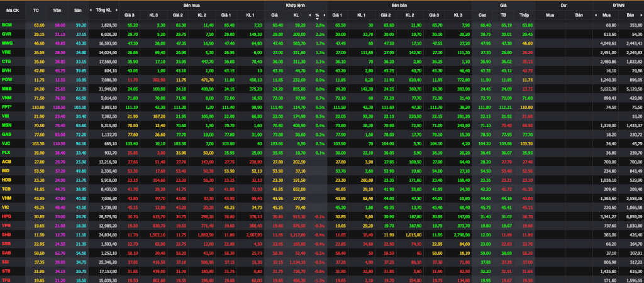Click VJC reference price 103.30

(x=38, y=143)
